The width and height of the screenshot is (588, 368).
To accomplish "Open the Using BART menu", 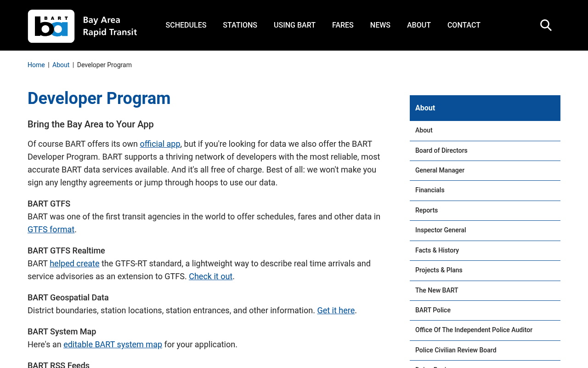I will (x=294, y=25).
